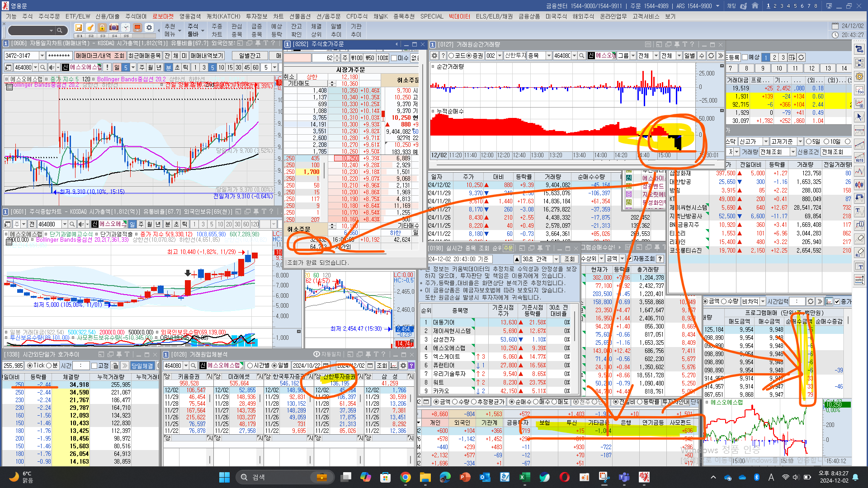Click refresh icon in 거래원순간거래량 toolbar
This screenshot has height=488, width=868.
[711, 56]
